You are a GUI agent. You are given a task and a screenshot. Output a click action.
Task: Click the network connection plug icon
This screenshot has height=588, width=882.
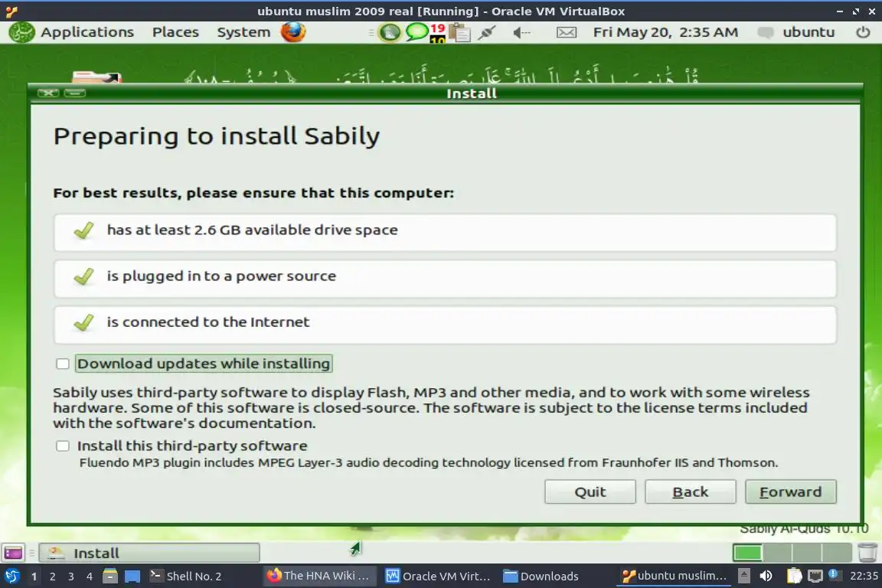coord(487,33)
